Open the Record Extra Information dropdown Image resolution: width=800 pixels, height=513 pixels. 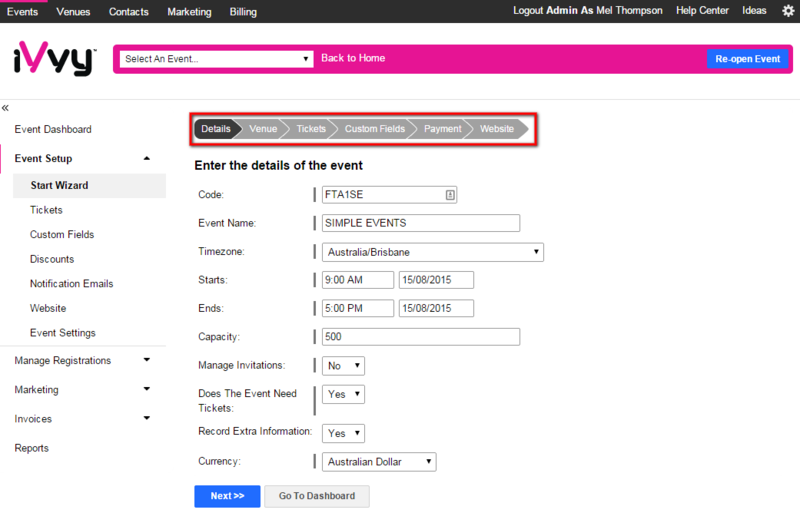[x=343, y=433]
